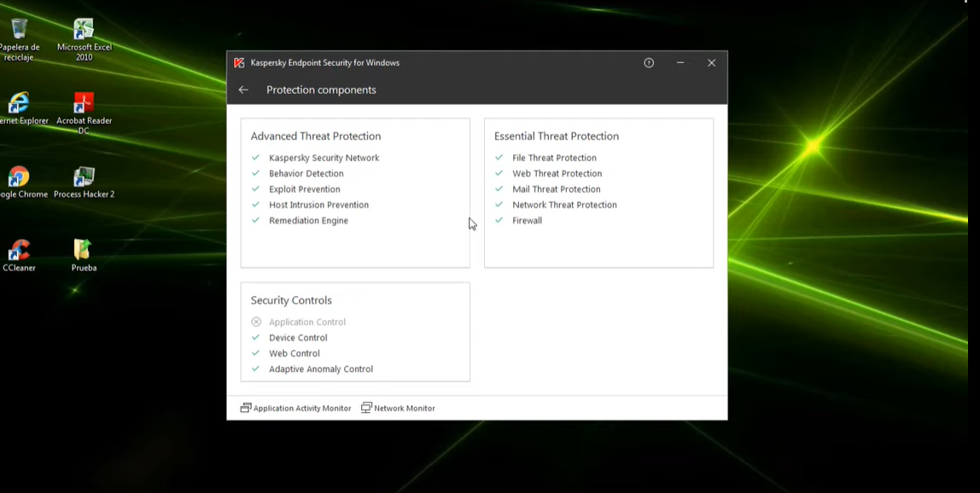
Task: Click the Essential Threat Protection heading
Action: (x=557, y=136)
